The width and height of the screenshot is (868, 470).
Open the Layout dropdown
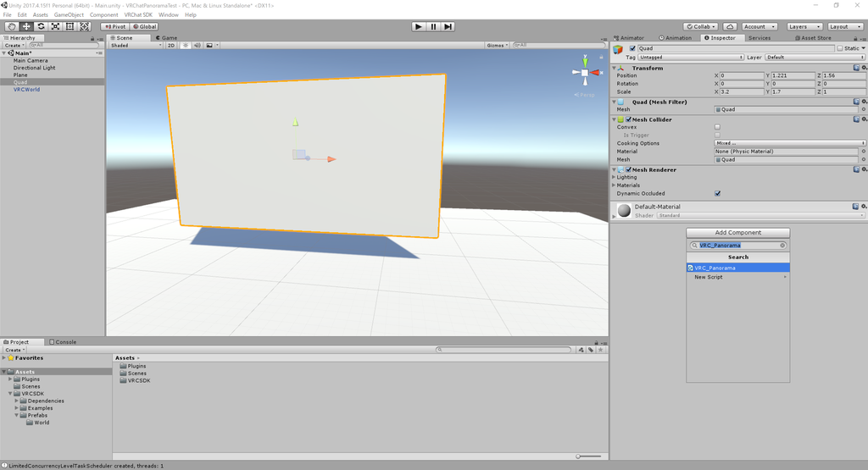click(845, 26)
